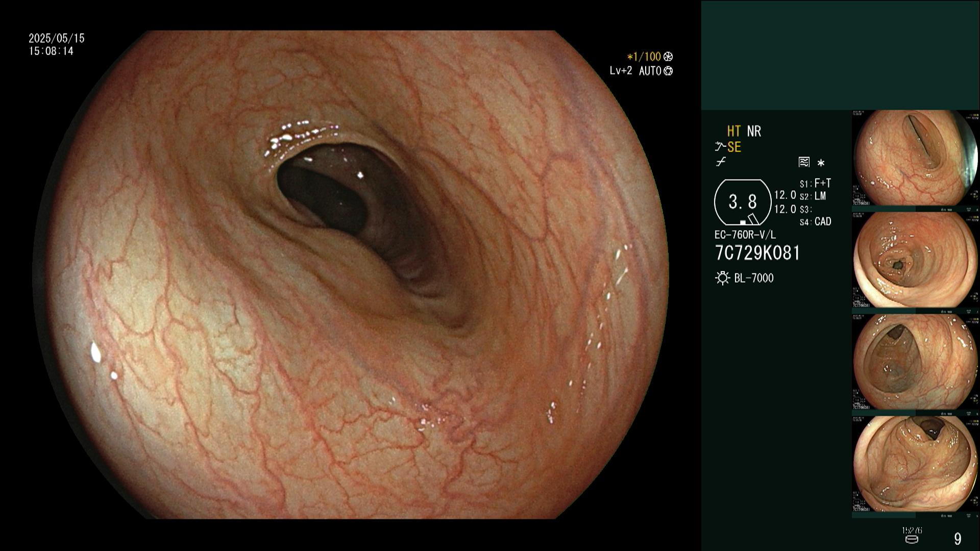The image size is (980, 551).
Task: Select the NR noise reduction indicator
Action: click(x=754, y=132)
